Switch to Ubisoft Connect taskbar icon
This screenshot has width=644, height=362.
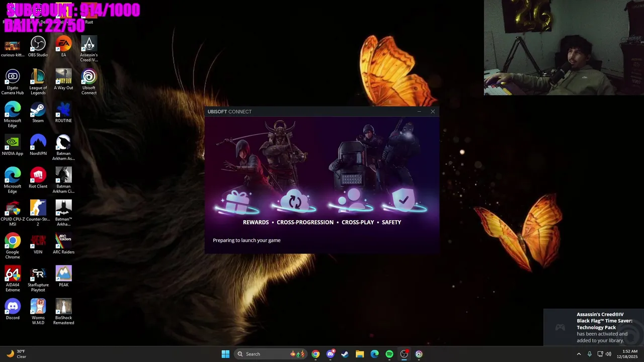(x=419, y=354)
